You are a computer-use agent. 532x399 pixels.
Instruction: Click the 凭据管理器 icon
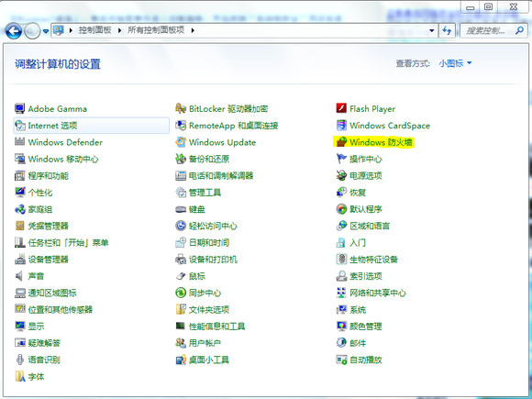click(20, 226)
